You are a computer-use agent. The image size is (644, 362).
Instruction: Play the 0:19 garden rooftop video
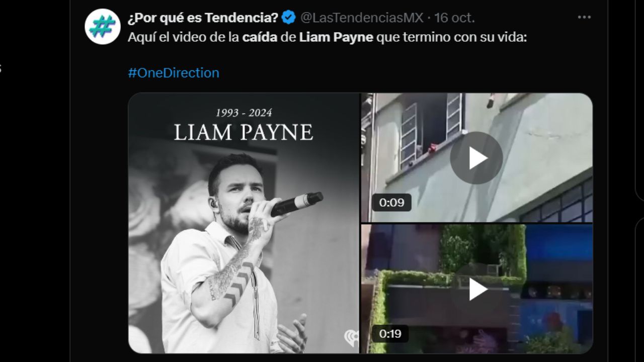coord(476,289)
